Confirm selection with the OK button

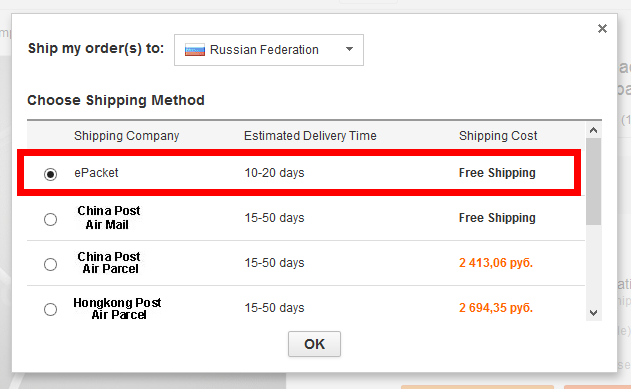(314, 344)
